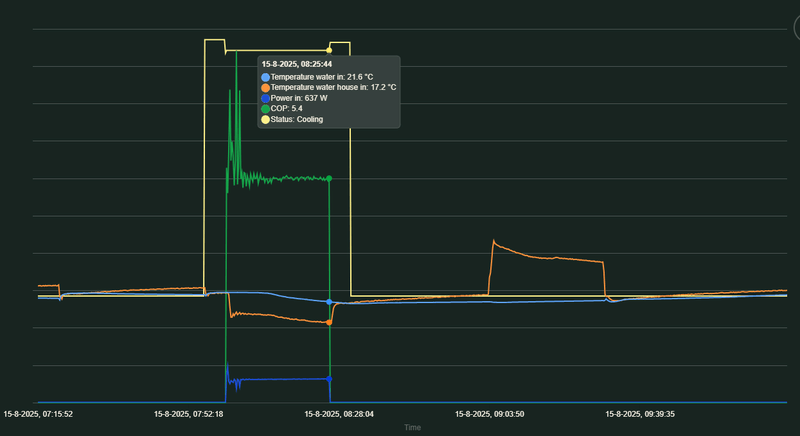Click the yellow Status swatch in the tooltip
The width and height of the screenshot is (800, 436).
click(x=265, y=119)
